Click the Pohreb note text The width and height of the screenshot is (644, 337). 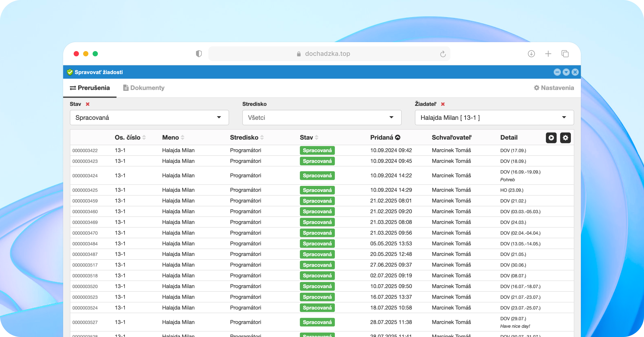point(507,180)
